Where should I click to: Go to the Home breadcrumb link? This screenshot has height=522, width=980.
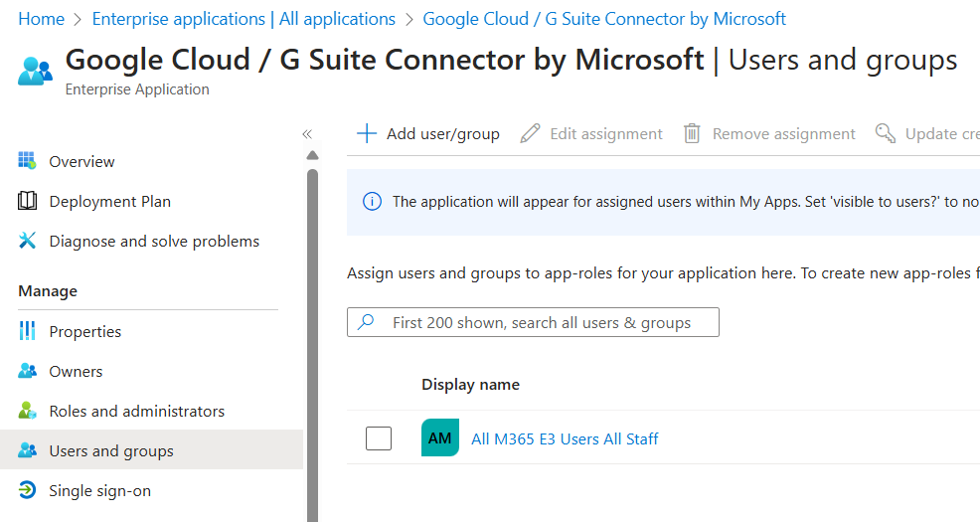41,19
